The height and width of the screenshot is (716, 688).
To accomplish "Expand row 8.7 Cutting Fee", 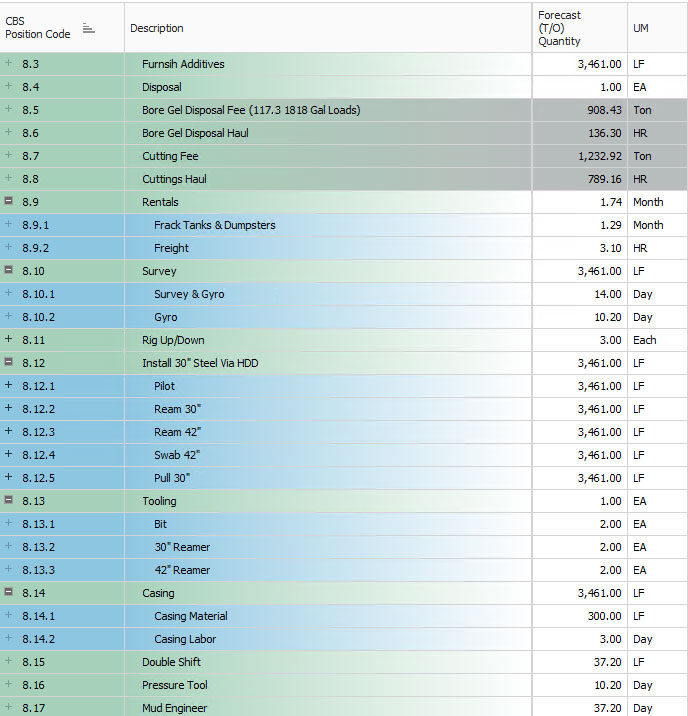I will click(x=8, y=155).
